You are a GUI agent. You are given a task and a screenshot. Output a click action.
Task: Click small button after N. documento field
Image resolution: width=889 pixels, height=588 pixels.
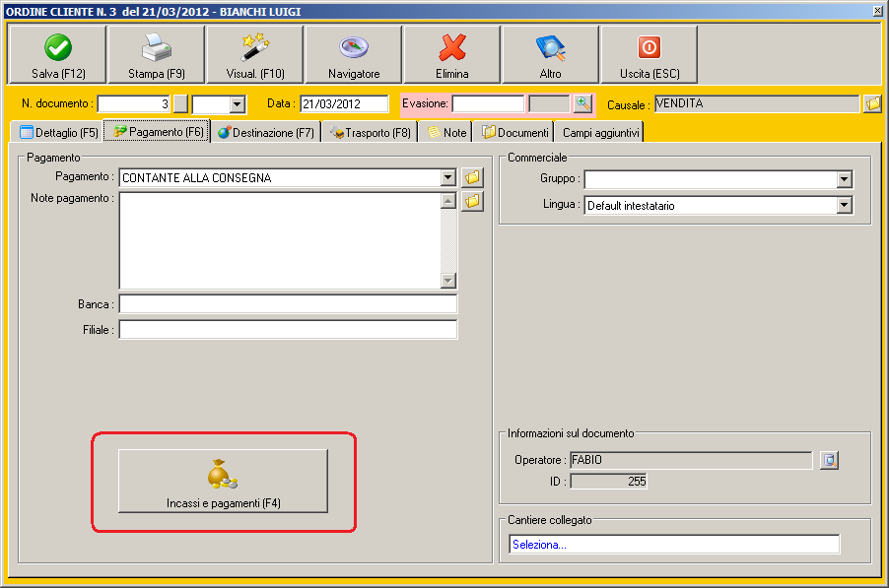click(x=181, y=104)
